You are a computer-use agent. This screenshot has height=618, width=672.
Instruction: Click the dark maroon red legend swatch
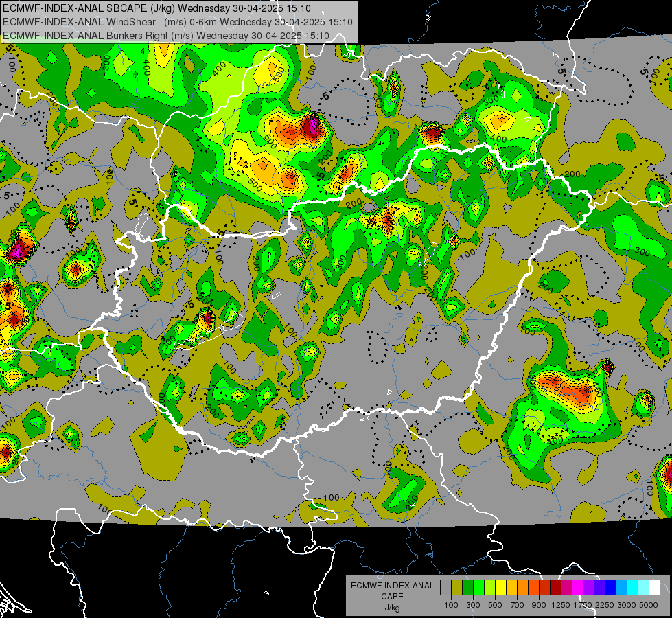coord(555,587)
